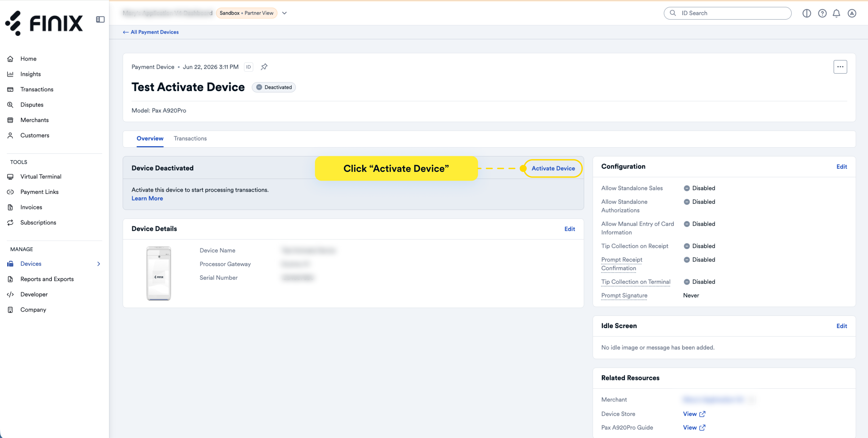The width and height of the screenshot is (868, 438).
Task: Click the device thumbnail image
Action: click(159, 273)
